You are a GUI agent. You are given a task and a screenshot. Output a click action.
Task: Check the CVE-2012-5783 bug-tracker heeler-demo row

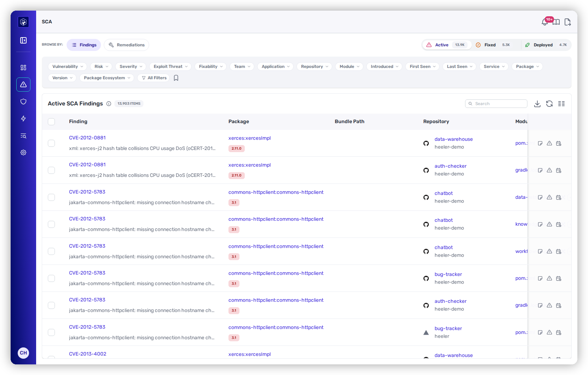(51, 278)
